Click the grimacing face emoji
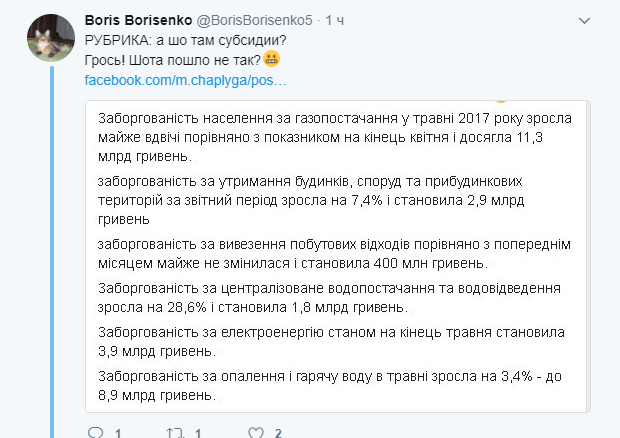The height and width of the screenshot is (438, 620). [x=272, y=59]
